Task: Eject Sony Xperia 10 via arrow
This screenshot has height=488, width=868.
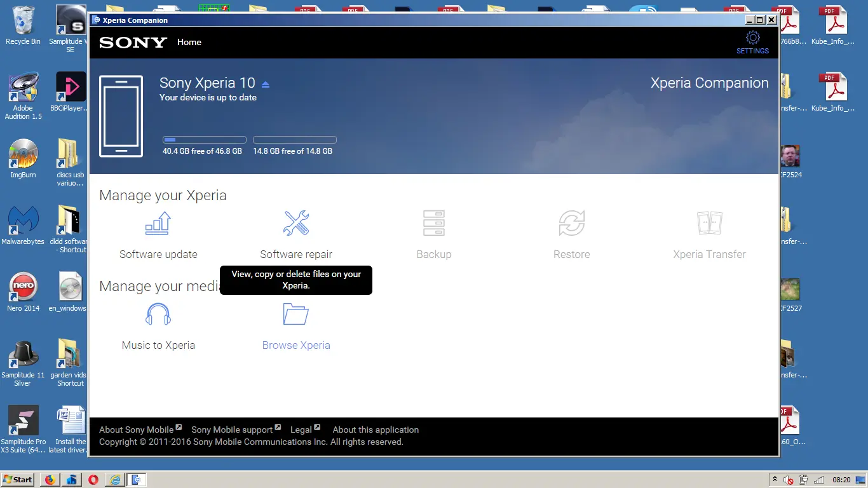Action: point(266,85)
